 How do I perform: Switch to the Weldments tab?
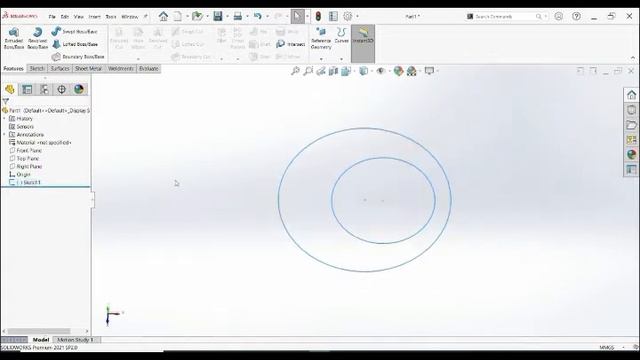120,69
